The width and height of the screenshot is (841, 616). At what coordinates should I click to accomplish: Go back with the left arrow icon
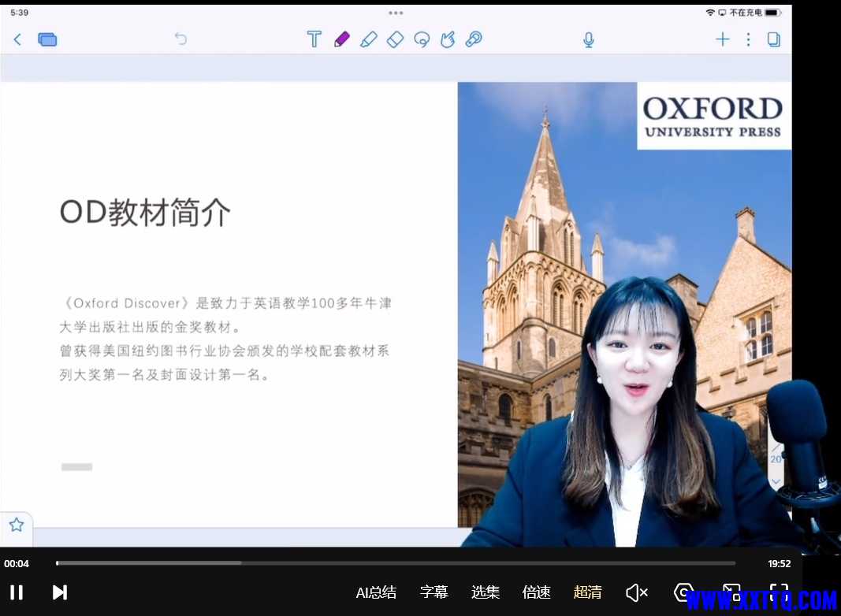17,39
